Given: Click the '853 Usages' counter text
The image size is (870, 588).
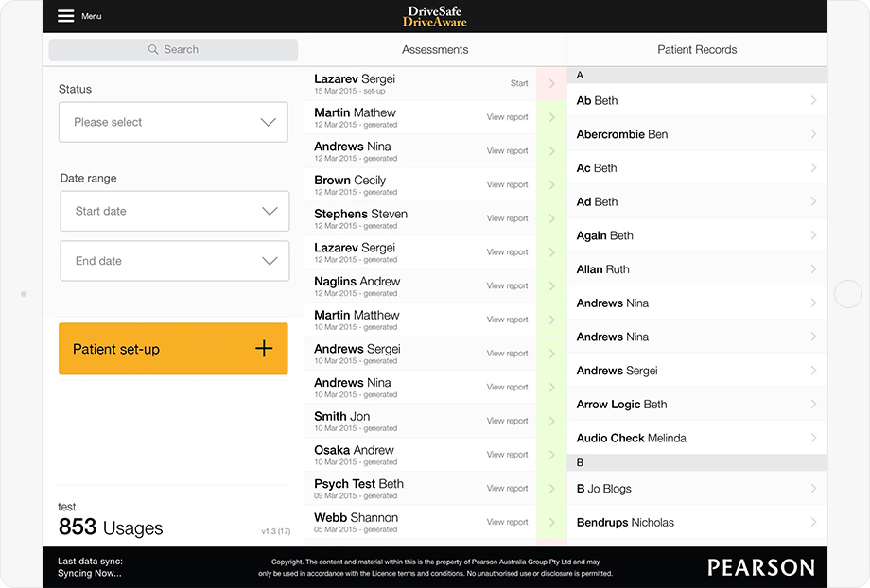Looking at the screenshot, I should [x=111, y=527].
